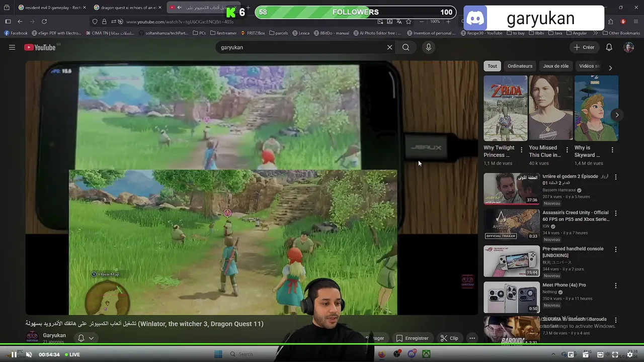Viewport: 644px width, 362px height.
Task: Select the Tout filter chip
Action: pos(492,66)
